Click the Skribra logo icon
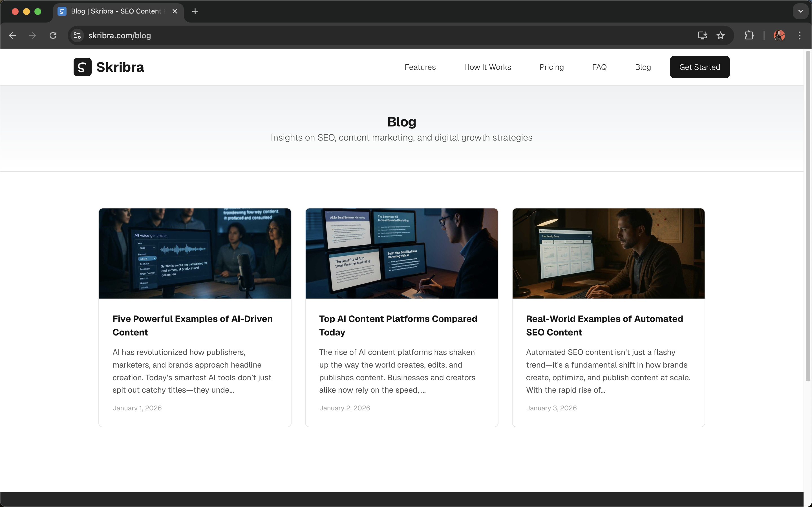Image resolution: width=812 pixels, height=507 pixels. click(82, 67)
